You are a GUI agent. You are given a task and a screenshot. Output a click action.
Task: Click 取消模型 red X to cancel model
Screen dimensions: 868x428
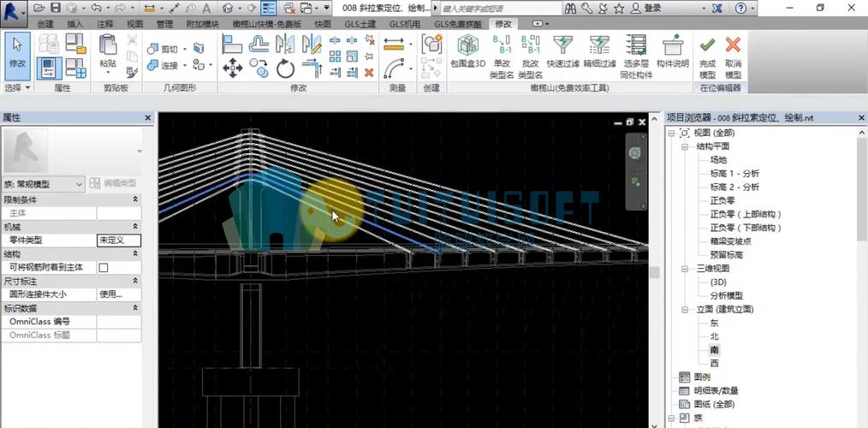coord(733,57)
